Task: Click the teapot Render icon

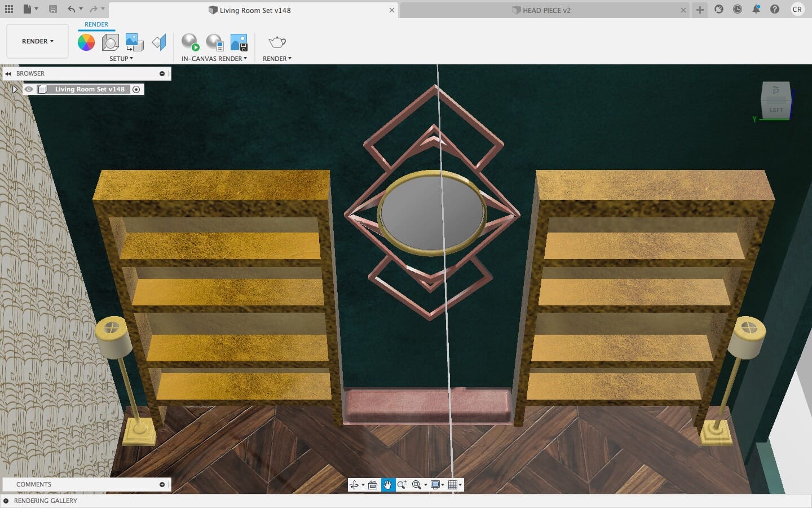Action: 277,42
